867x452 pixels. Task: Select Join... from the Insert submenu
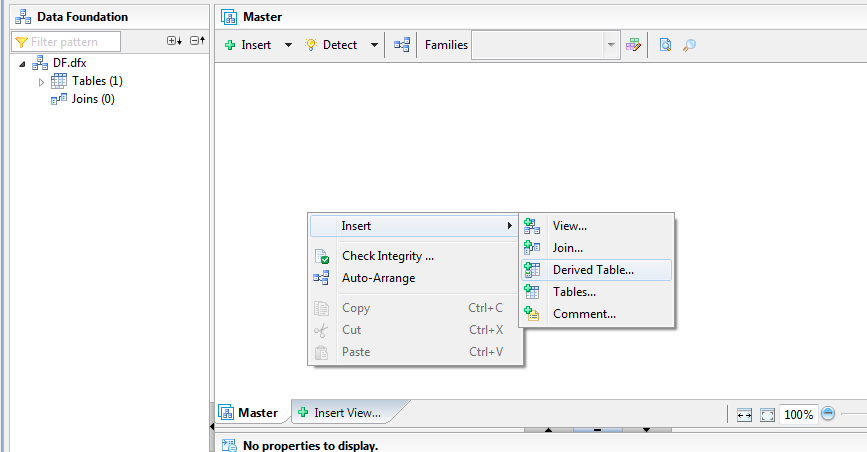tap(568, 248)
